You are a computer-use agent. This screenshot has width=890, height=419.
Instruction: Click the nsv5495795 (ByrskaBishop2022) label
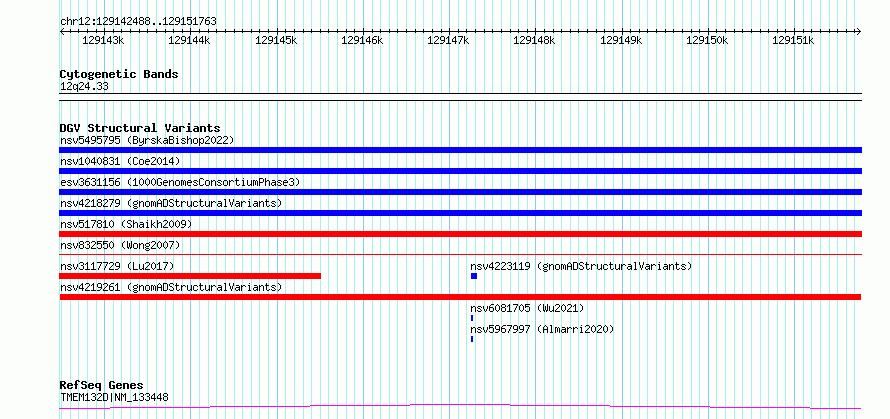click(147, 140)
